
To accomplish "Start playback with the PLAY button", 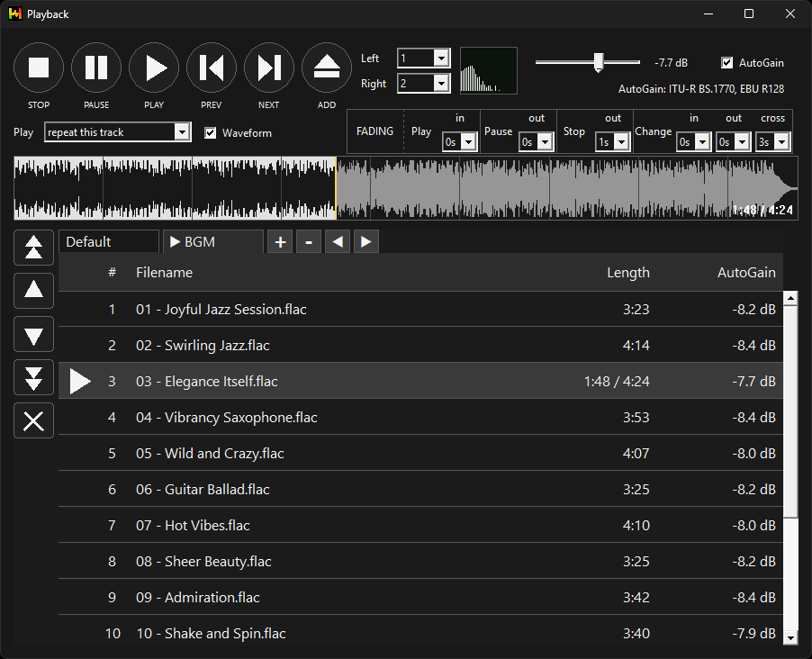I will tap(154, 68).
